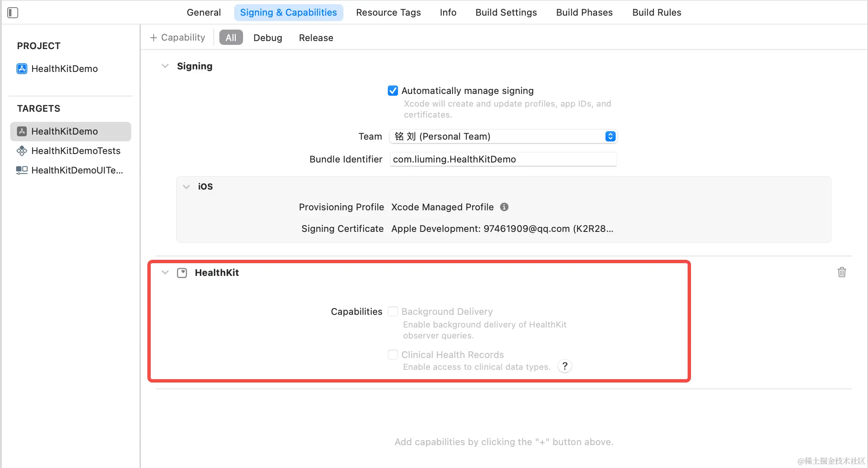Enable Clinical Health Records checkbox
Viewport: 868px width, 468px height.
pyautogui.click(x=393, y=355)
